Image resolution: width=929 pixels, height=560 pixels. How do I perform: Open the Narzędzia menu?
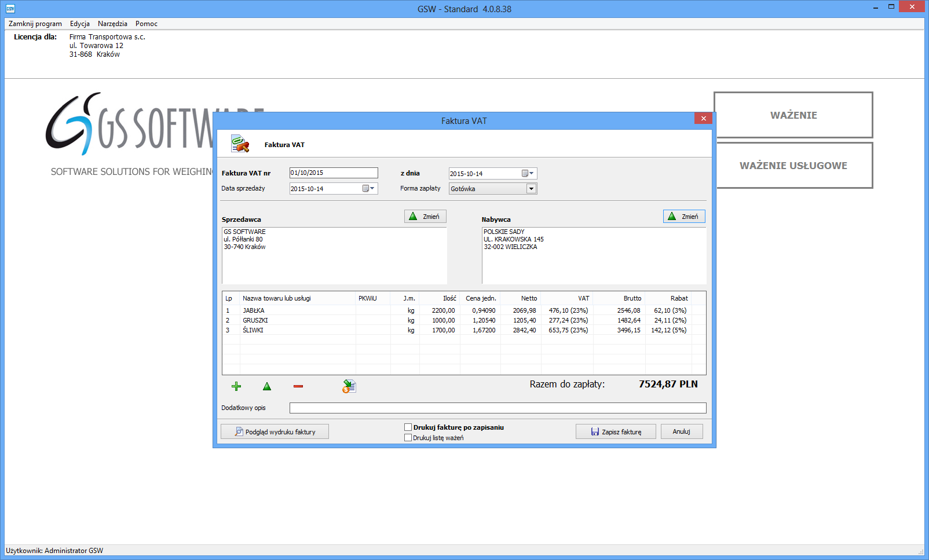click(112, 24)
